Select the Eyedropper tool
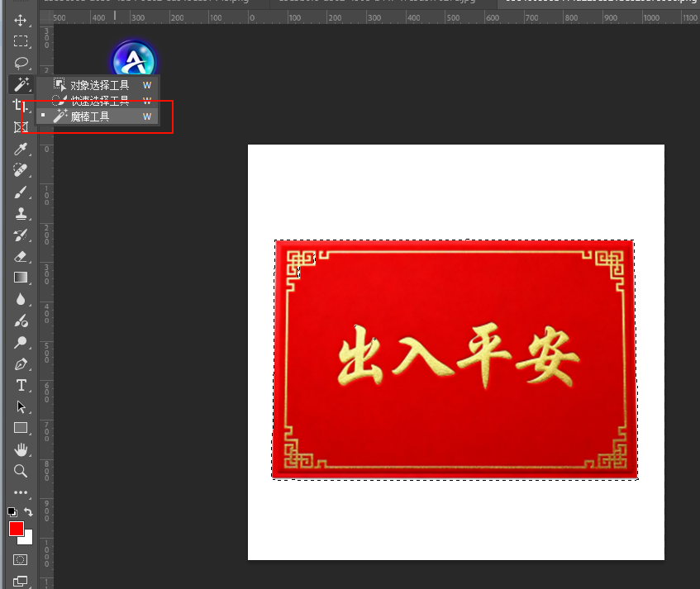The image size is (700, 589). click(22, 150)
